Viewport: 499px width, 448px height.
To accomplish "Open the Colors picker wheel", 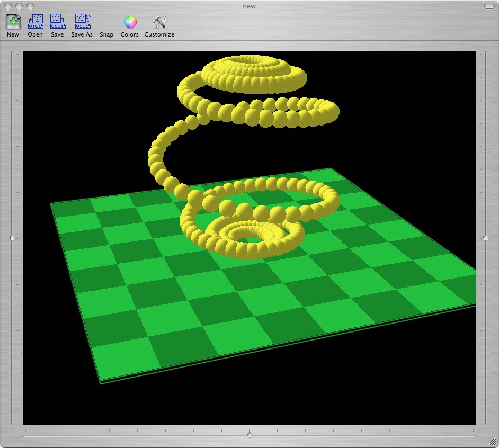I will [130, 22].
